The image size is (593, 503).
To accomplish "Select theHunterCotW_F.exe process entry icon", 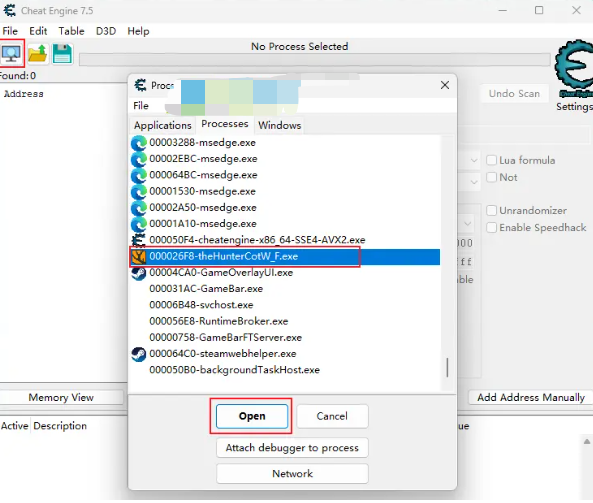I will 138,257.
